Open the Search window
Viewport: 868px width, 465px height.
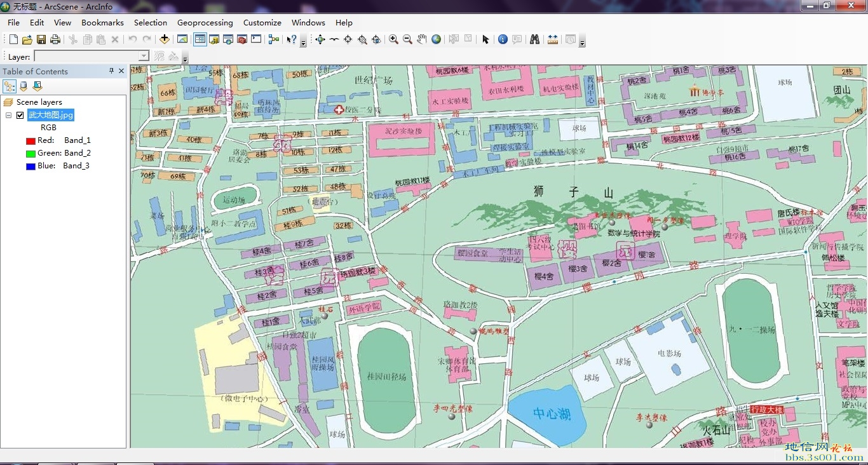[x=228, y=39]
